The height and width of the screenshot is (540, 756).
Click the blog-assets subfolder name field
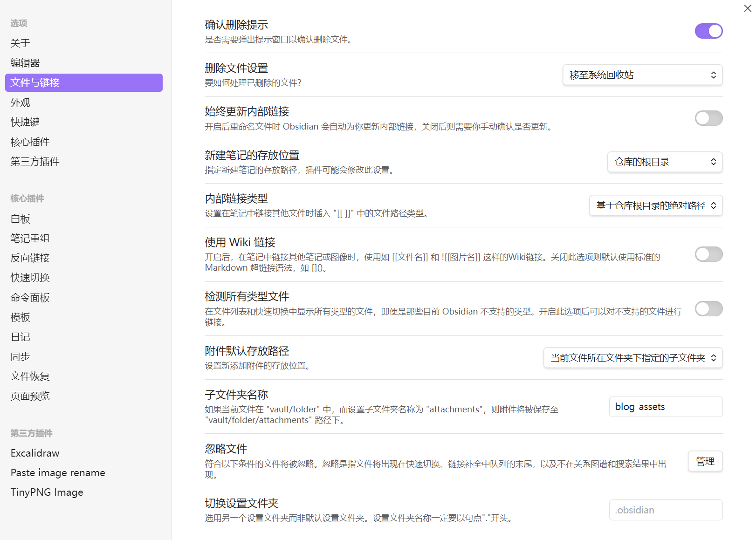[x=665, y=407]
